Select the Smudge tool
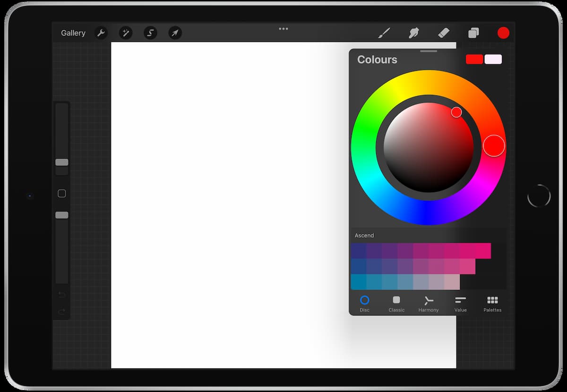This screenshot has width=567, height=392. tap(413, 33)
